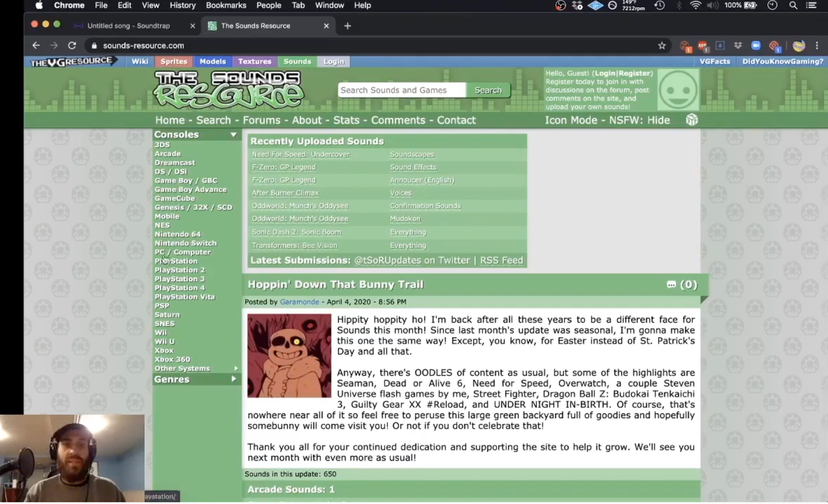The height and width of the screenshot is (504, 828).
Task: Open the Hoppin' Down That Bunny Trail post title
Action: (x=335, y=284)
